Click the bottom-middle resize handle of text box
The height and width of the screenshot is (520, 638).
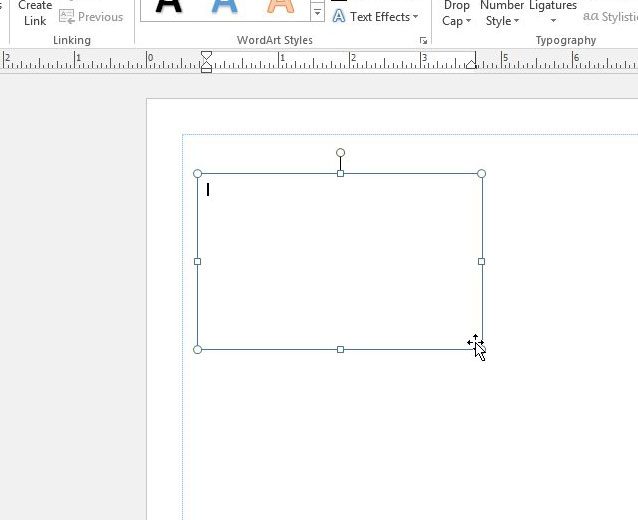[341, 350]
